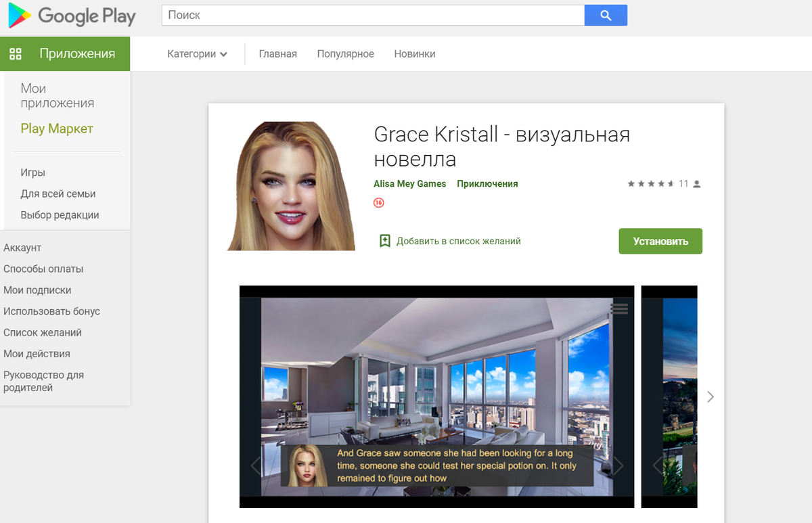
Task: Click Добавить в список желаний
Action: tap(459, 241)
